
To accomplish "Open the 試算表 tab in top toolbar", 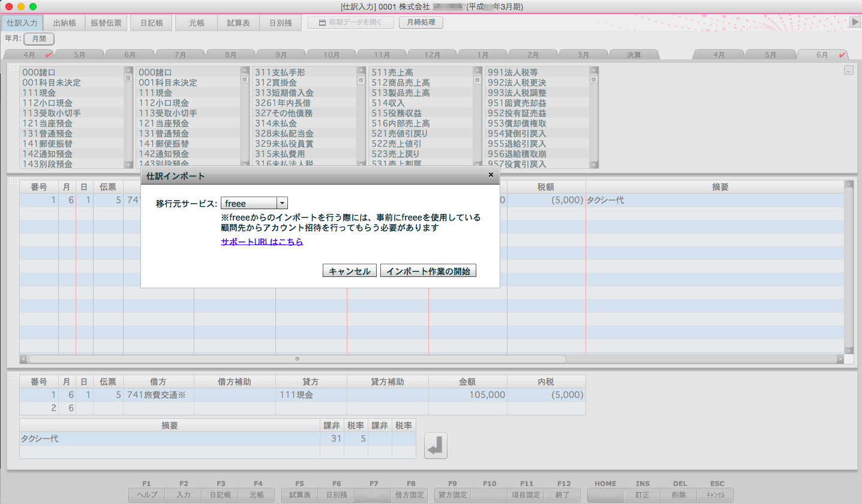I will 238,23.
